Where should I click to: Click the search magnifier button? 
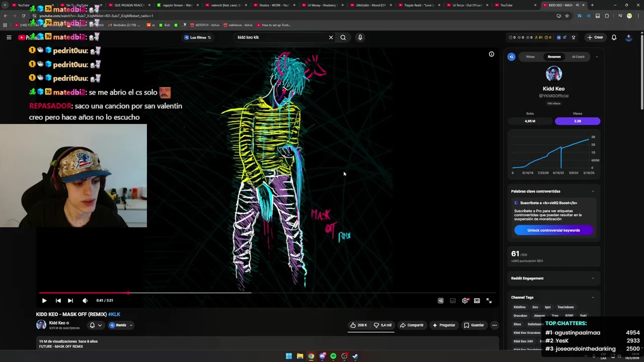[343, 37]
